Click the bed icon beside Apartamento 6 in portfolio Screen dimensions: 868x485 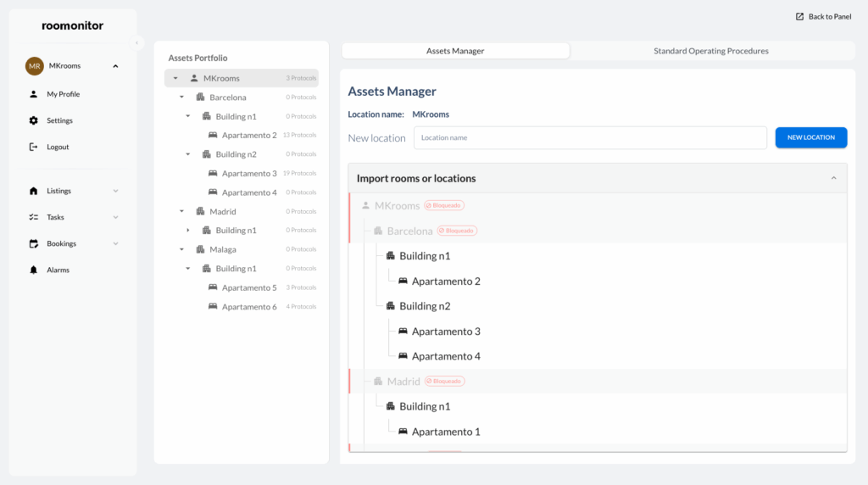point(213,306)
